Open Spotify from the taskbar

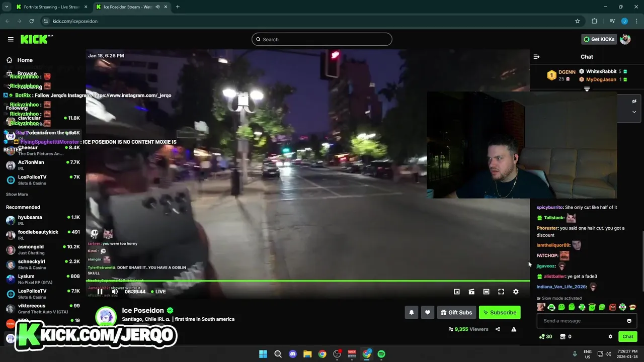click(381, 354)
